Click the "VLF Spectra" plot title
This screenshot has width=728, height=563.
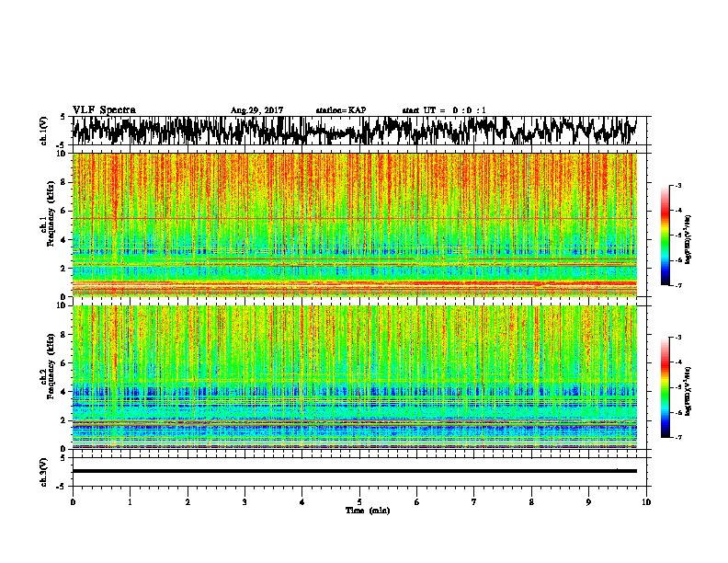tap(104, 109)
